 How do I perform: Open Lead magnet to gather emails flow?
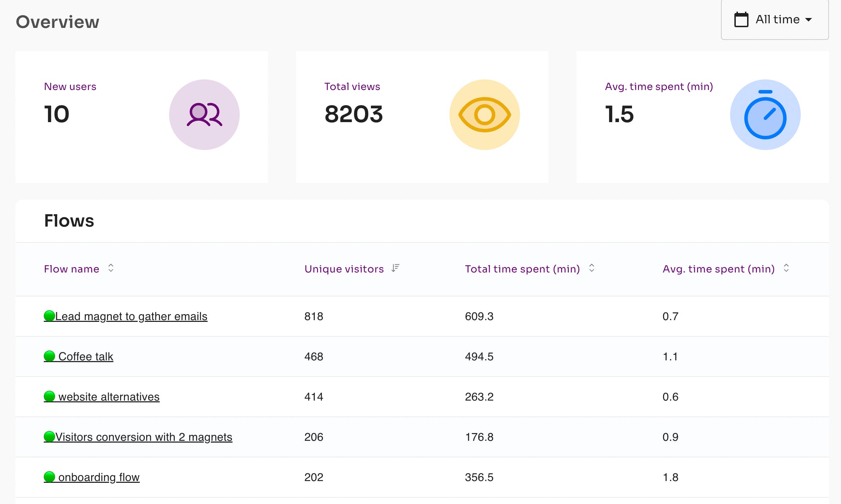coord(131,316)
